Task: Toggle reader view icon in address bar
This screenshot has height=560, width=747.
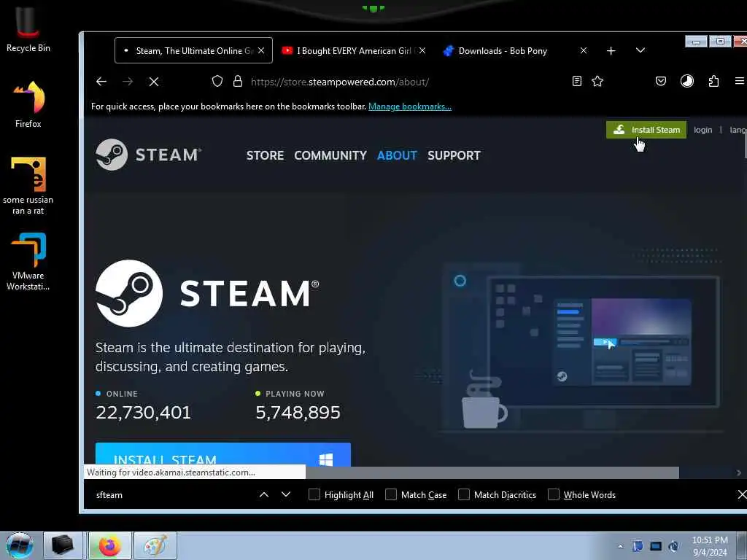Action: click(x=577, y=81)
